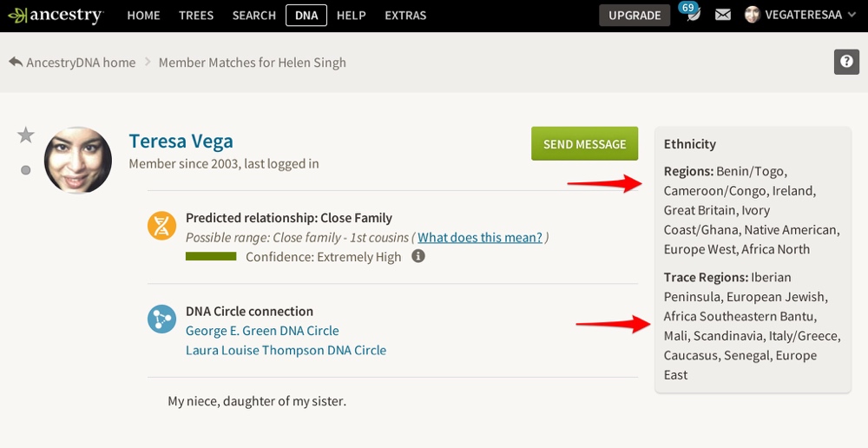Open the SEARCH menu
The height and width of the screenshot is (448, 868).
pyautogui.click(x=254, y=16)
